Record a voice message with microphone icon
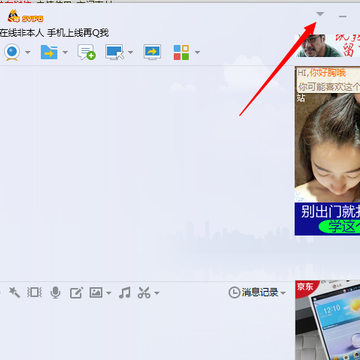Screen dimensions: 360x360 (x=55, y=293)
